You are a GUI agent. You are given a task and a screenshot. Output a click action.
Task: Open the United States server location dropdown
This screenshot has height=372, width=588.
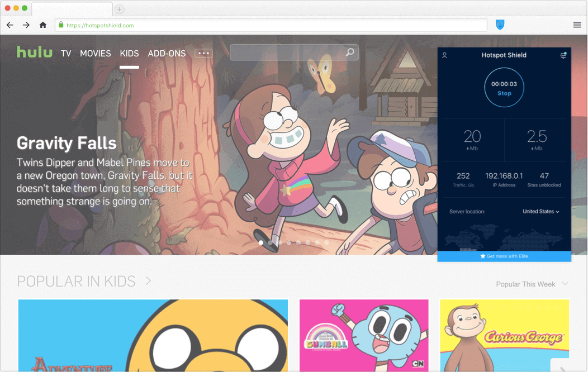(x=540, y=212)
